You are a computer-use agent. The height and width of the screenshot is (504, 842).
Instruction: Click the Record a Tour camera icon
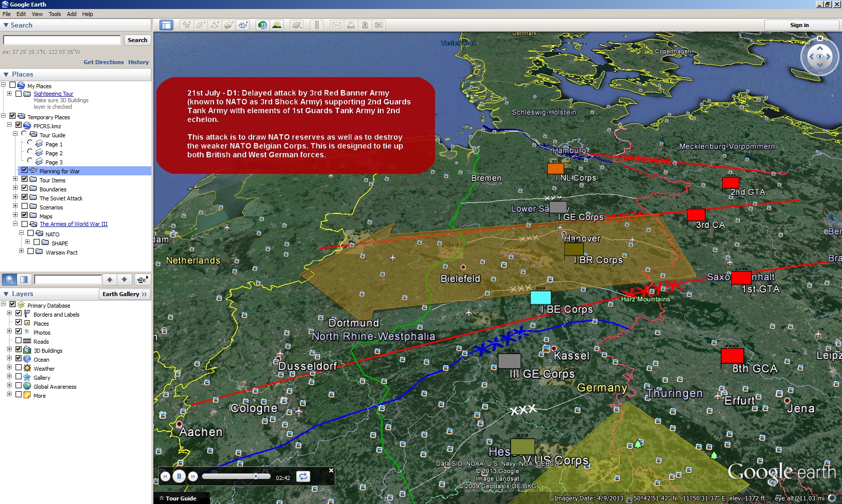(x=243, y=25)
